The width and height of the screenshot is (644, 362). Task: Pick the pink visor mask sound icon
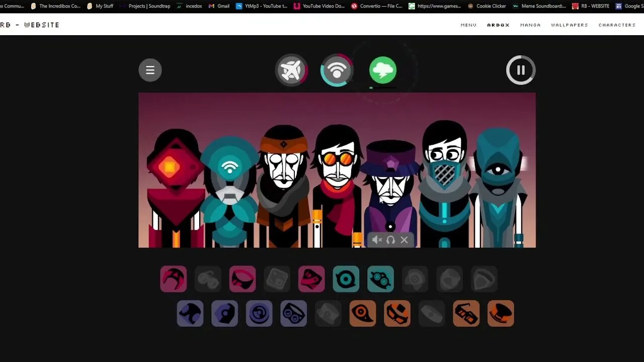(243, 279)
